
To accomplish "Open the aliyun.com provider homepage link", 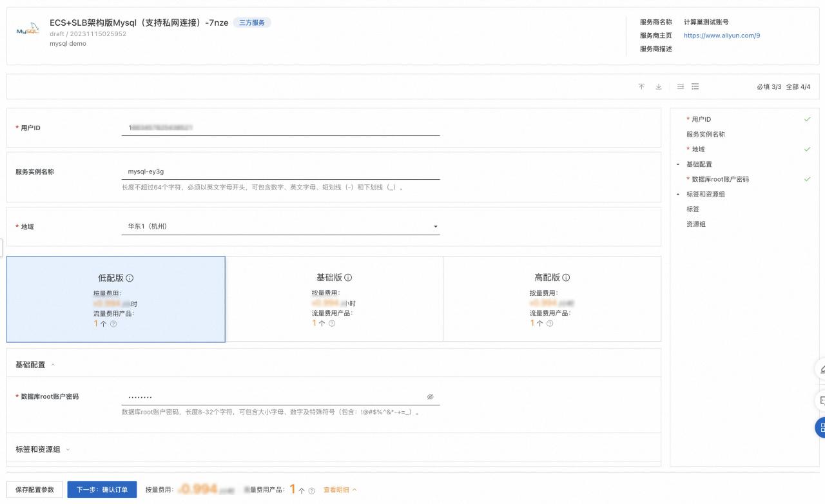I will pos(721,35).
